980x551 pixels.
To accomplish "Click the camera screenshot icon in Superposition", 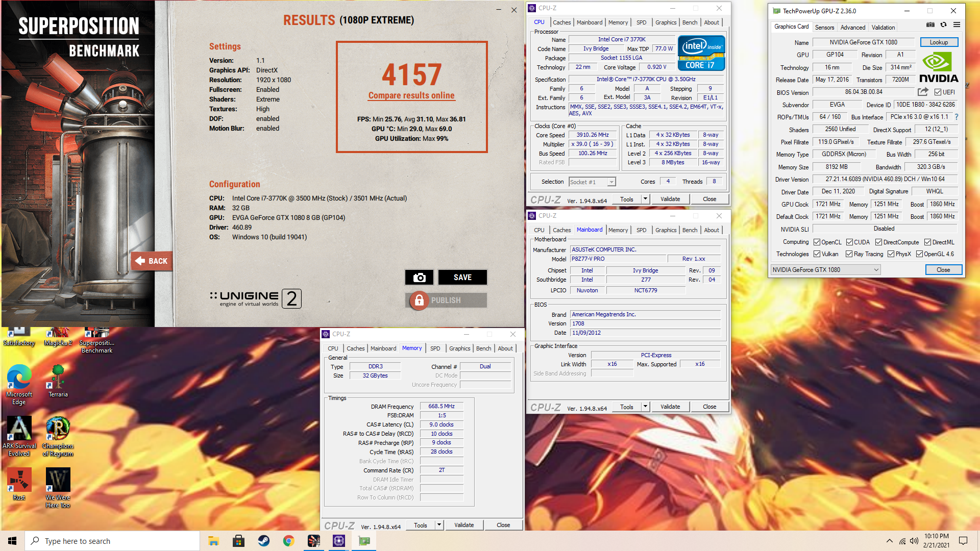I will click(419, 277).
